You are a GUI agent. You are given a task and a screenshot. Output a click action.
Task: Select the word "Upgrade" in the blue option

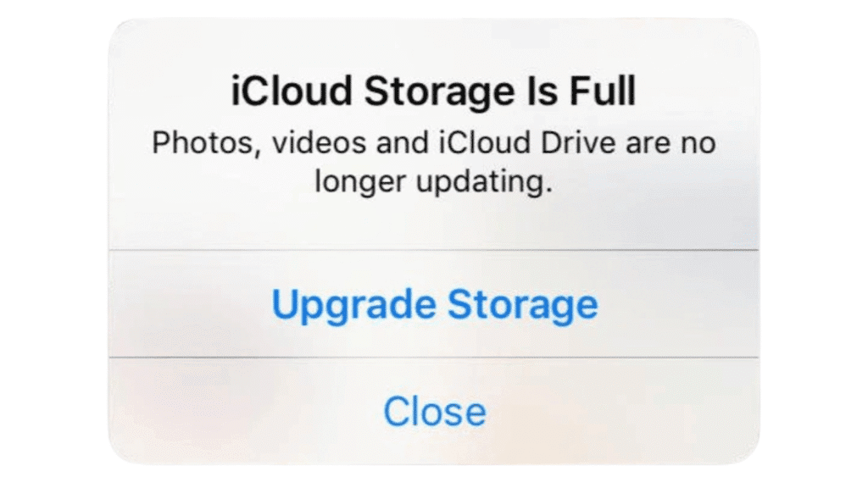pos(353,306)
